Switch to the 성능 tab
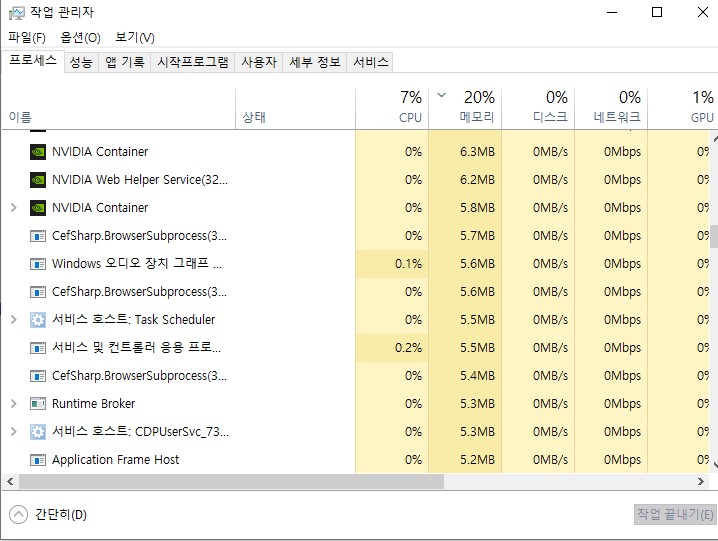718x541 pixels. [81, 62]
